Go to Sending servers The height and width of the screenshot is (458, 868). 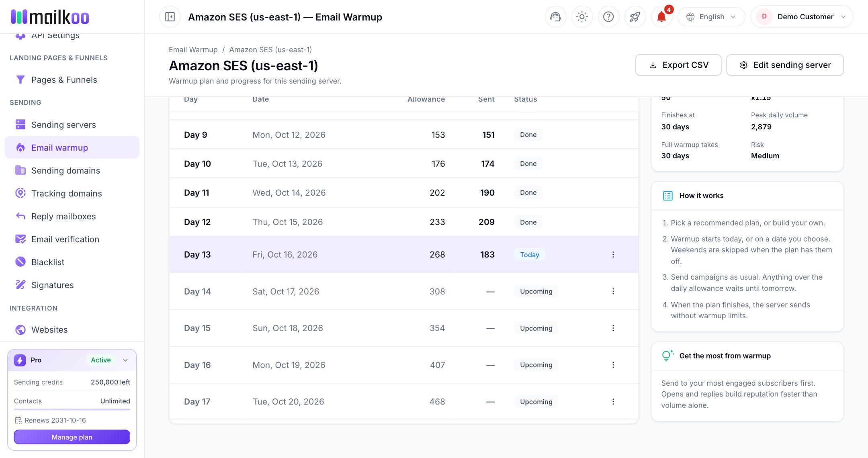(72, 125)
